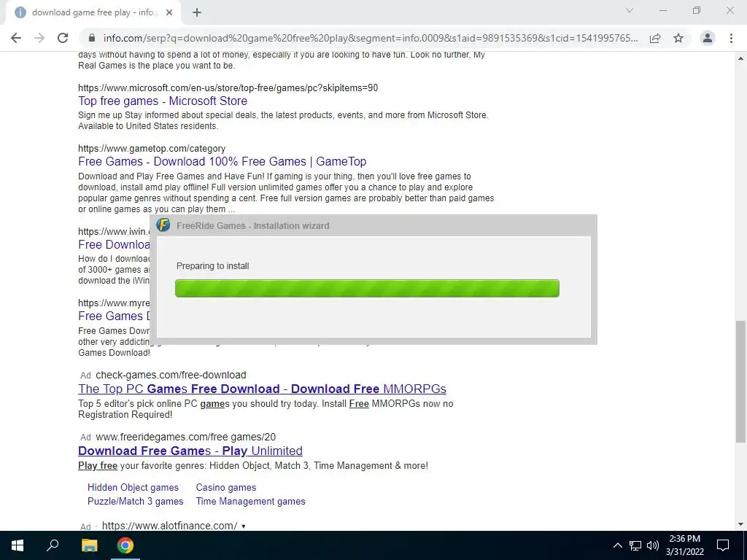The image size is (747, 560).
Task: Go back using the browser back arrow
Action: (x=16, y=38)
